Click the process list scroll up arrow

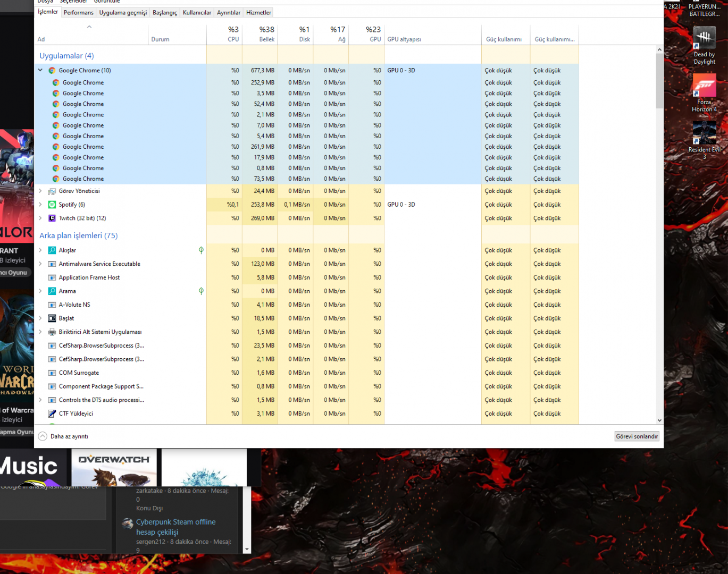click(x=659, y=49)
